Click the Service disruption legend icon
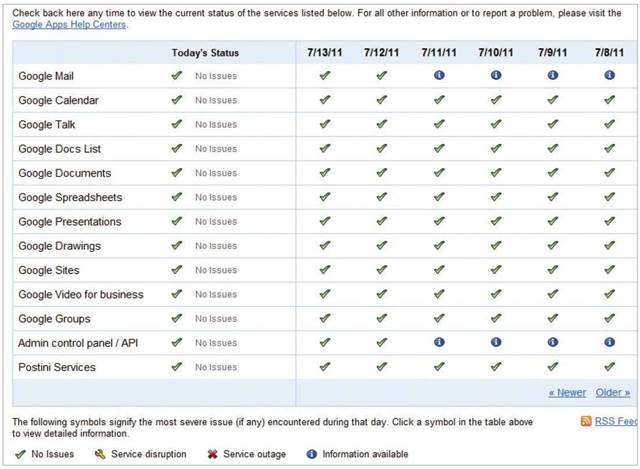Screen dimensions: 640x469 tap(100, 454)
